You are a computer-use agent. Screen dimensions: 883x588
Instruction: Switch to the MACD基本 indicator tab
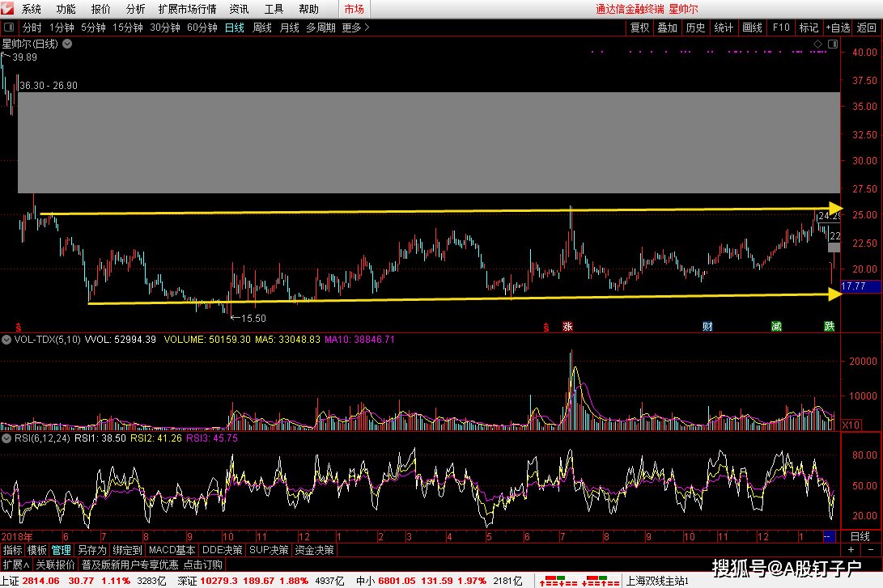[x=172, y=550]
